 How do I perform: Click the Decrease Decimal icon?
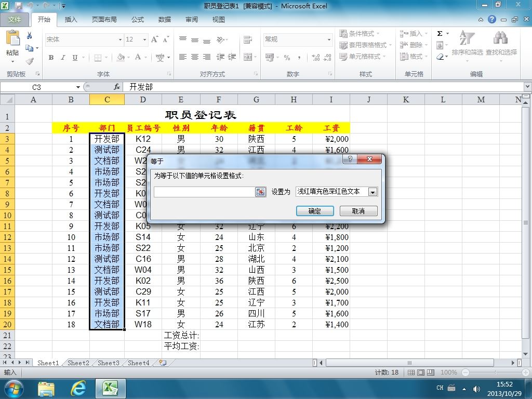click(x=327, y=57)
